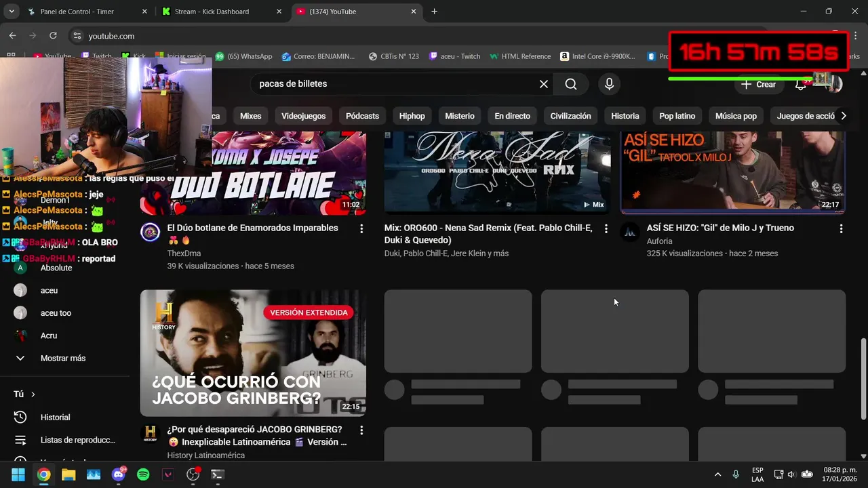Click the Crear button

point(759,85)
